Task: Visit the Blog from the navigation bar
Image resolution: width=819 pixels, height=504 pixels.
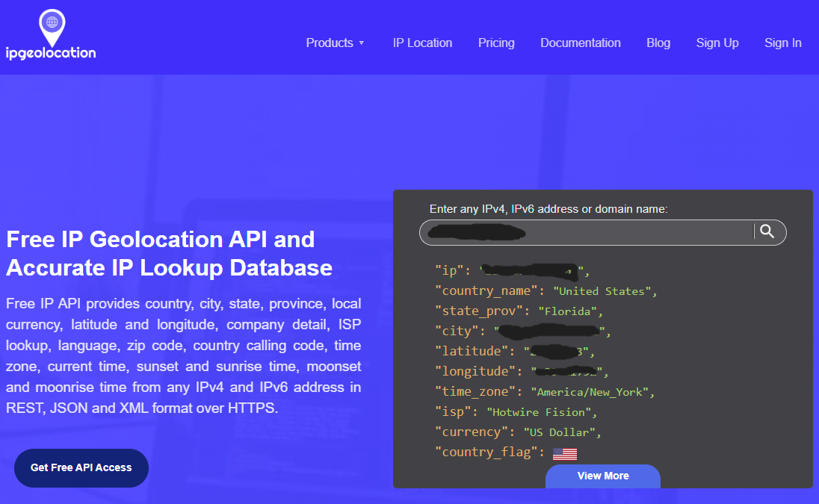Action: (x=658, y=43)
